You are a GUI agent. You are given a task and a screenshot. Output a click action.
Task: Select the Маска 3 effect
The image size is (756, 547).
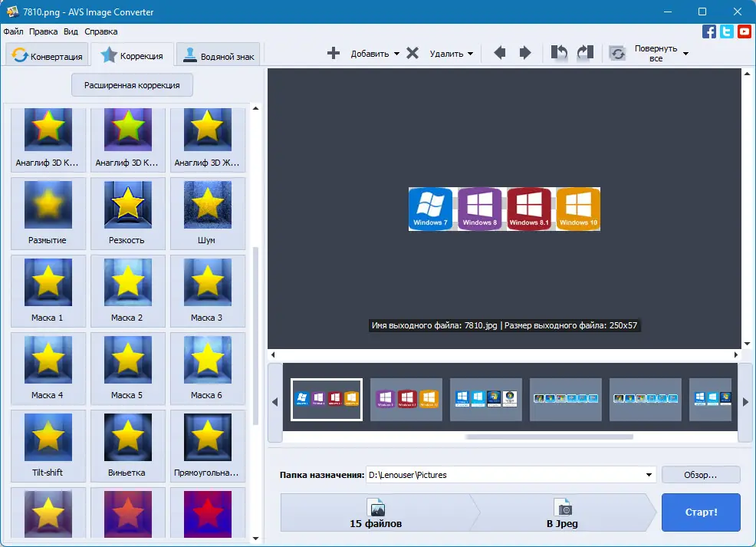pyautogui.click(x=207, y=291)
